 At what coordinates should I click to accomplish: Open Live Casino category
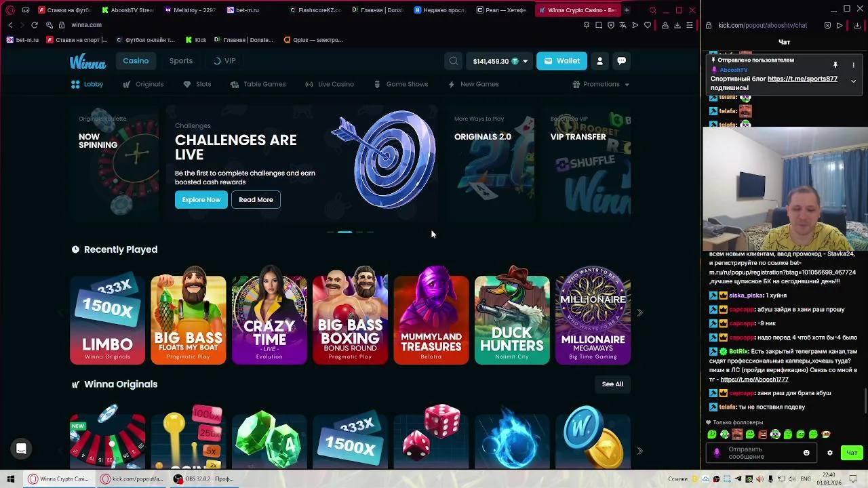pyautogui.click(x=330, y=85)
